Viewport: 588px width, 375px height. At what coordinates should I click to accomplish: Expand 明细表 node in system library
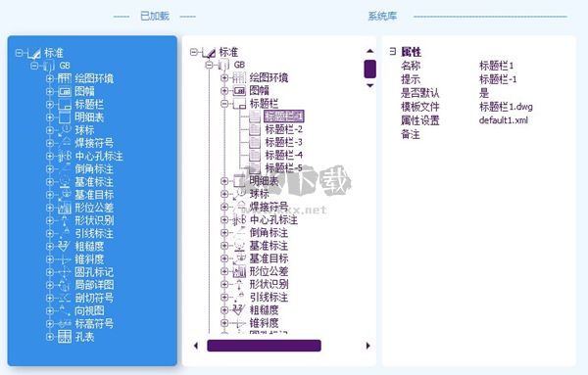click(224, 181)
